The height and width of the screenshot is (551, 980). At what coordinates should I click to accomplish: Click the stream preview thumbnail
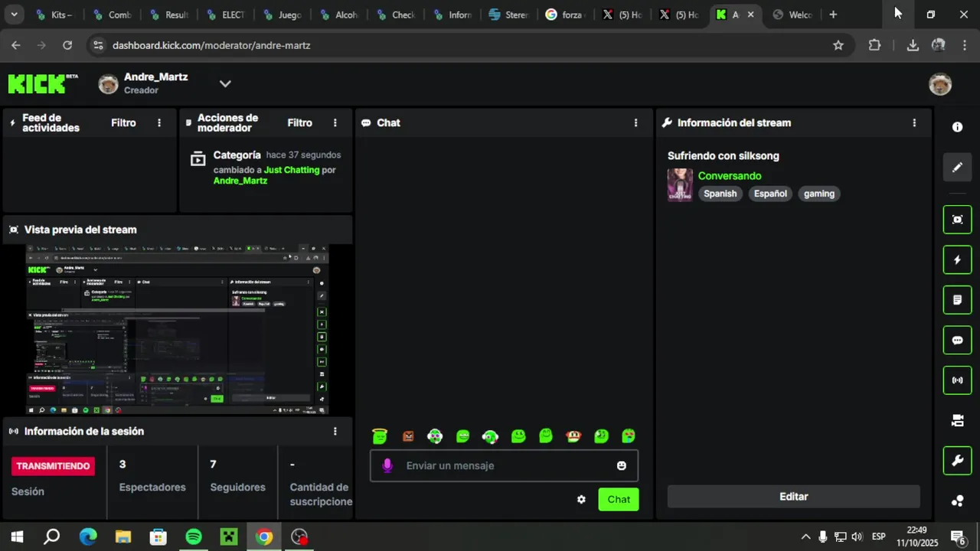click(178, 330)
